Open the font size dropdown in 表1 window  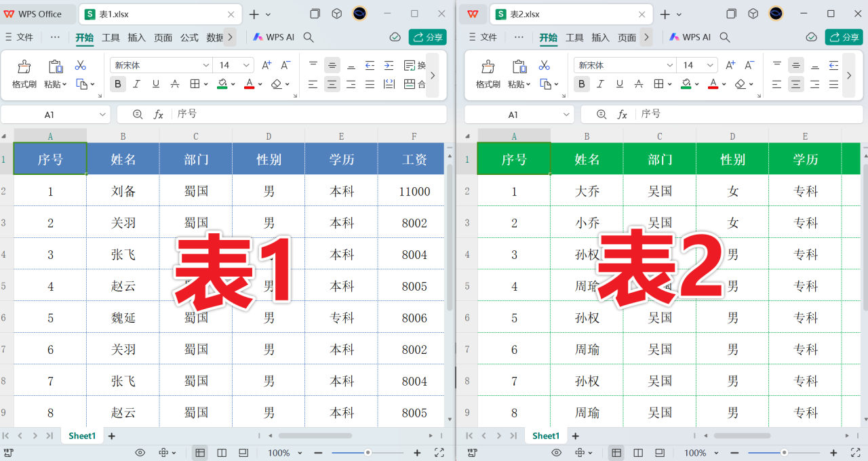click(246, 65)
